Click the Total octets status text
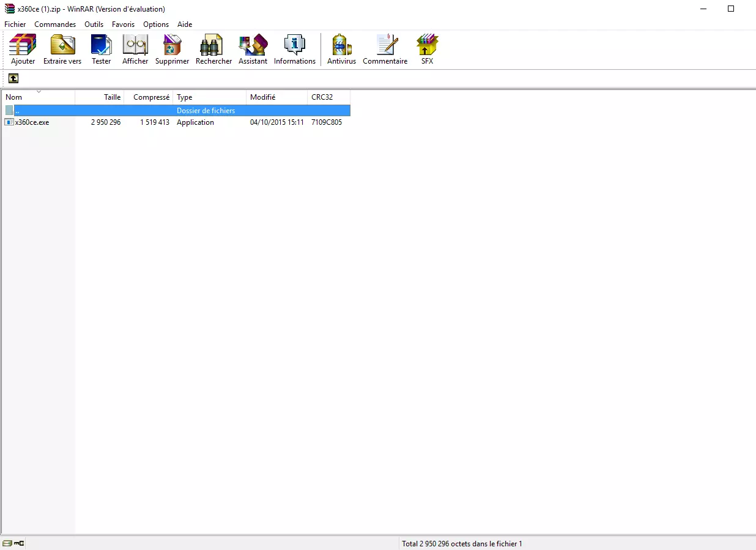Screen dimensions: 756x550 point(462,543)
